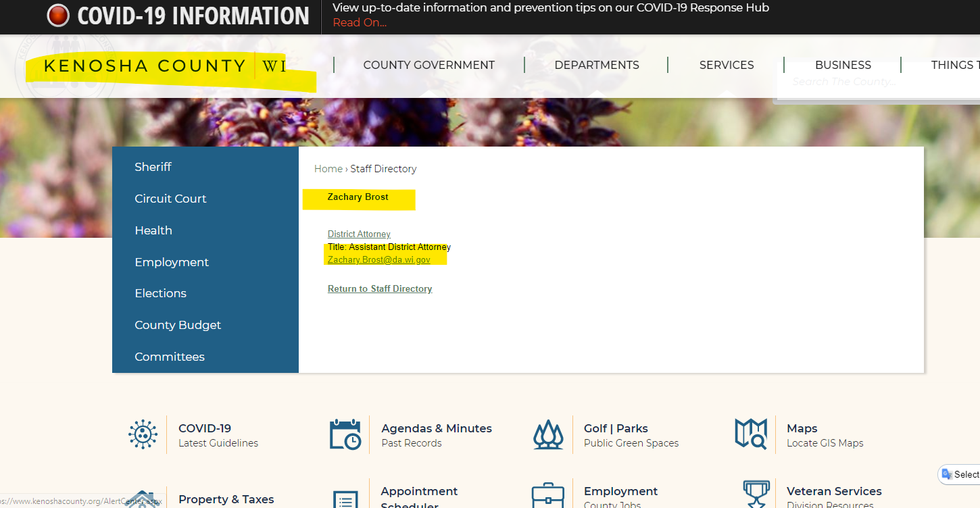Click the Title: Assistant District Attorney text
The image size is (980, 508).
[389, 247]
